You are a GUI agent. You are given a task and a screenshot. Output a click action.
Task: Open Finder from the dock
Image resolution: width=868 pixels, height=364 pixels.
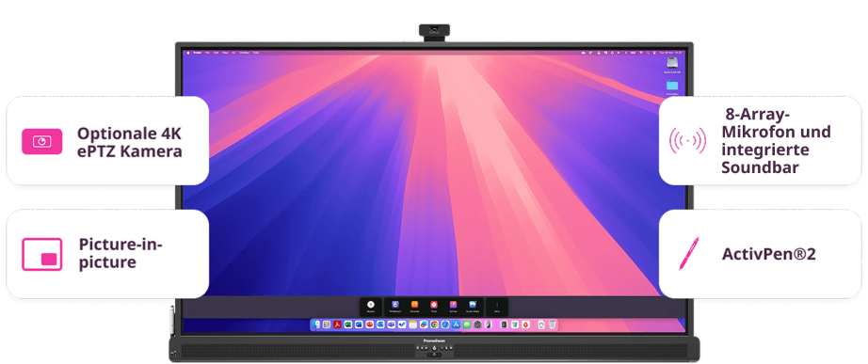click(x=316, y=324)
